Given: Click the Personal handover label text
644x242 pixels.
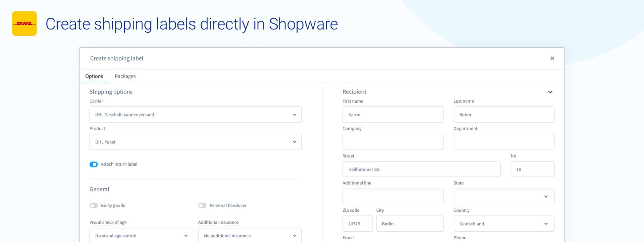Looking at the screenshot, I should click(228, 205).
